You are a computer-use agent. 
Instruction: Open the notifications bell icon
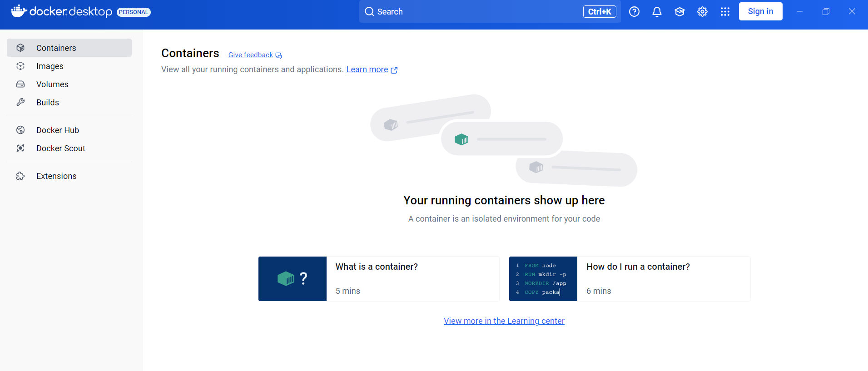[x=657, y=12]
